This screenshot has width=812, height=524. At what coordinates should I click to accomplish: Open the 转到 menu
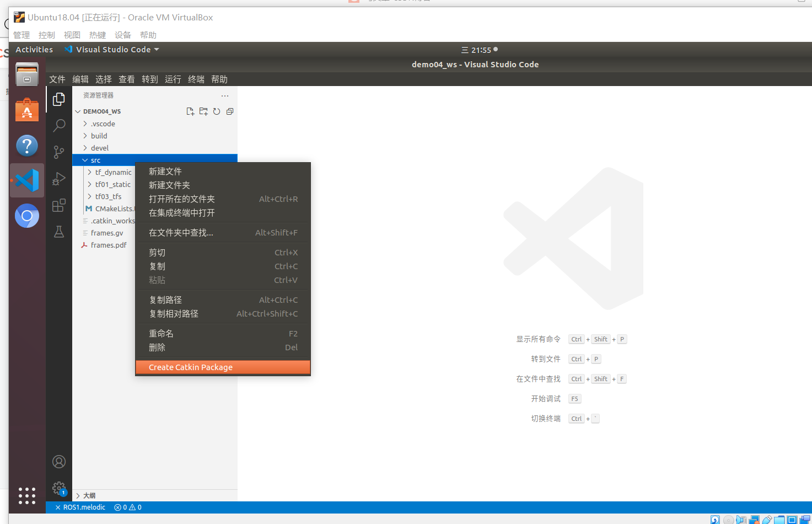point(150,79)
